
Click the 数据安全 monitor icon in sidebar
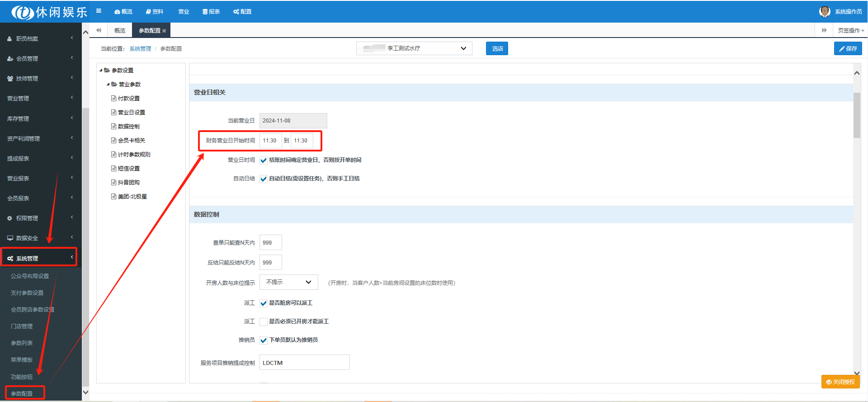pos(10,238)
